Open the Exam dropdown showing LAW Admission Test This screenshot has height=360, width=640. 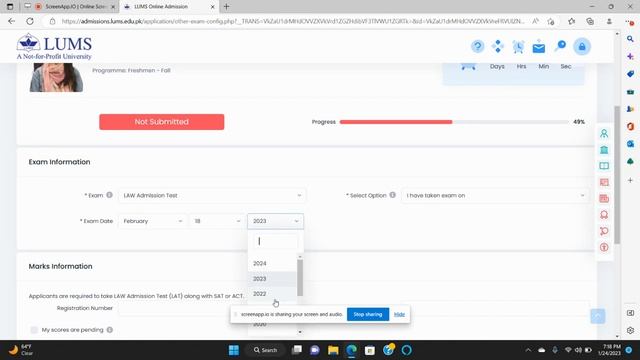pyautogui.click(x=212, y=196)
